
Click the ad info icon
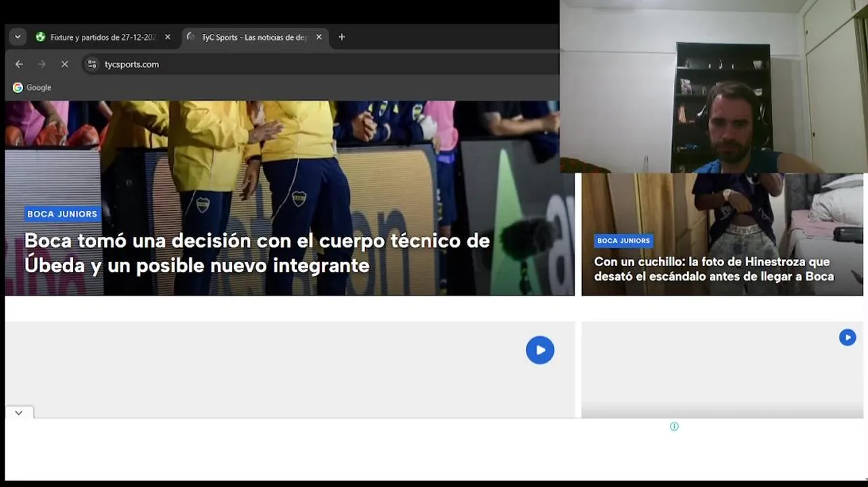[674, 426]
